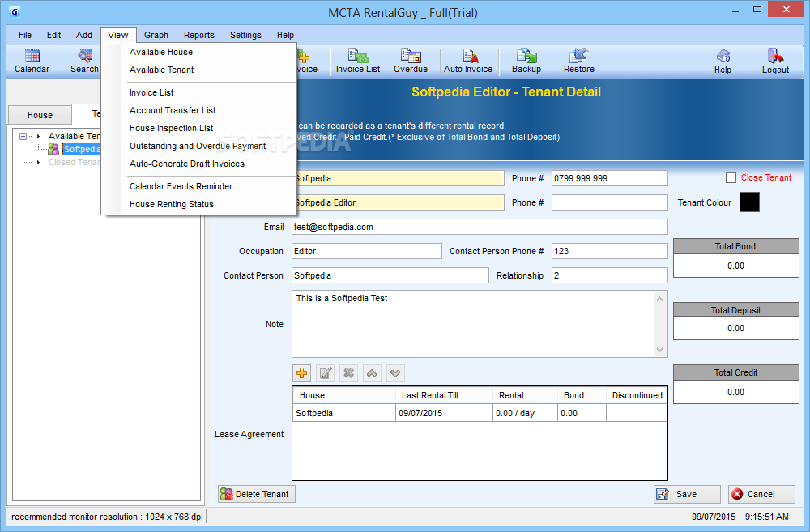
Task: Choose Auto-Generate Draft Invoices
Action: click(x=199, y=164)
